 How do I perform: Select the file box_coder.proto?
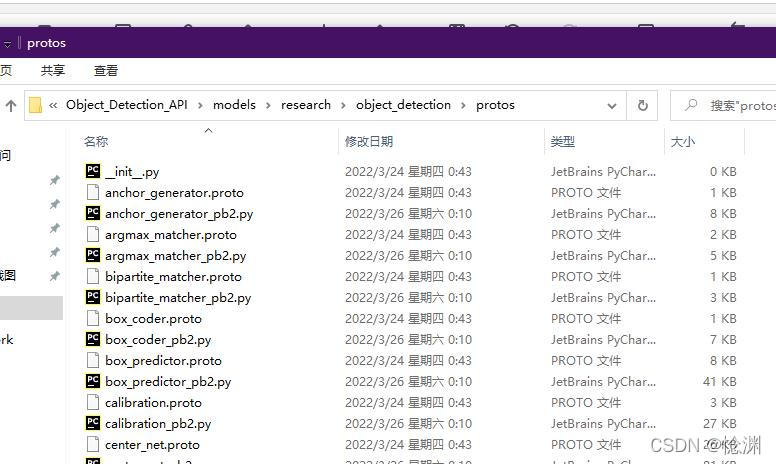pos(153,319)
